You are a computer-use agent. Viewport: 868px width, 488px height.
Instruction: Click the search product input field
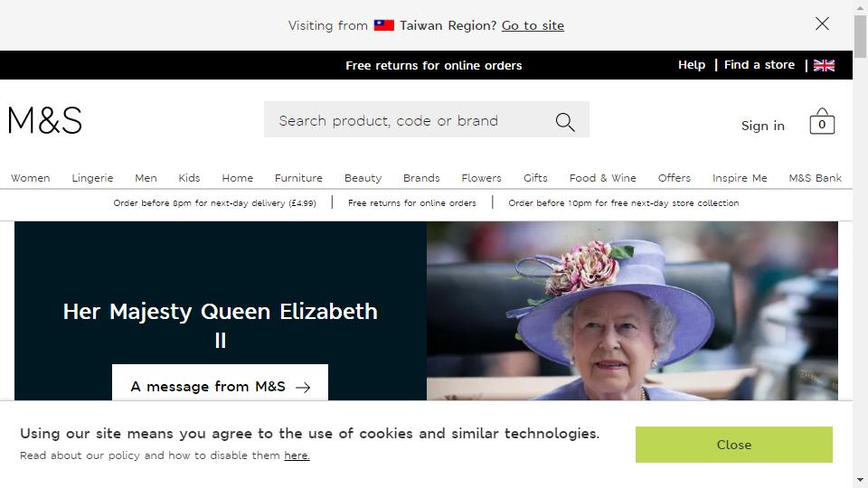410,120
